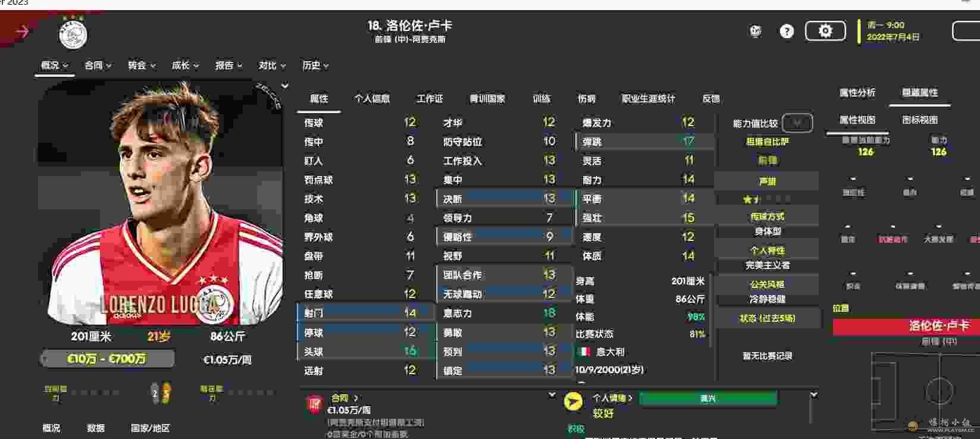Click the 数据 button below player photo
The width and height of the screenshot is (980, 439).
tap(96, 428)
